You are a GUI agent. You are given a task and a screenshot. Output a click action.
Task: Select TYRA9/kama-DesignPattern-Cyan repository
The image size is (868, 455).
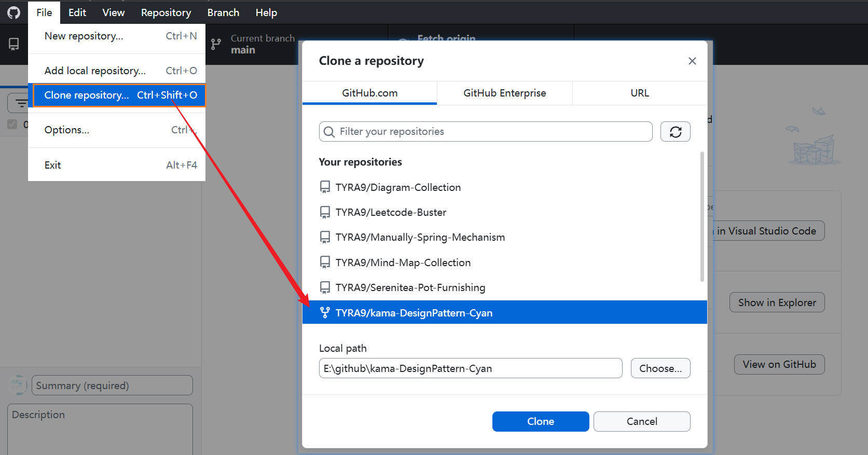(505, 312)
